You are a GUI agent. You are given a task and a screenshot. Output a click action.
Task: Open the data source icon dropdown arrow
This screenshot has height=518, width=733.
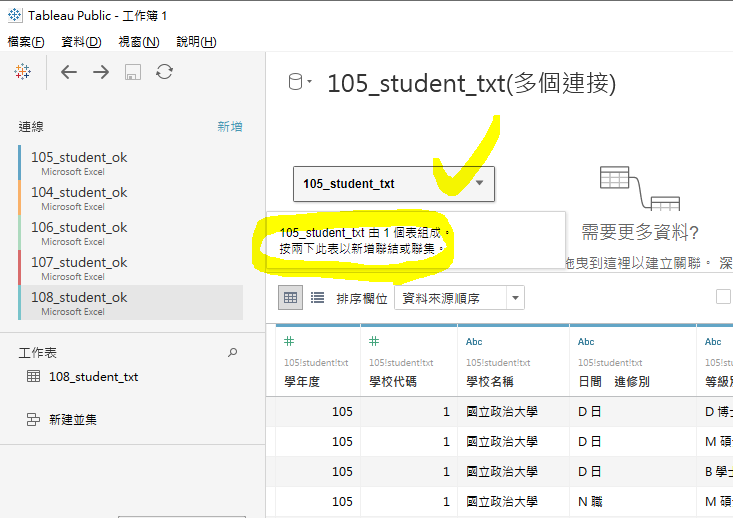[309, 81]
